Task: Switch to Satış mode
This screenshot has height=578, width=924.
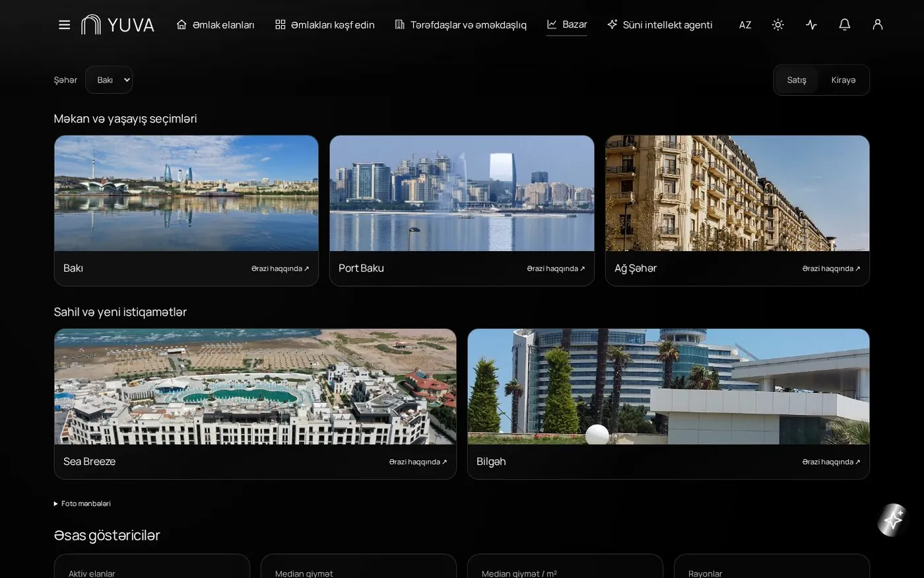Action: (x=797, y=80)
